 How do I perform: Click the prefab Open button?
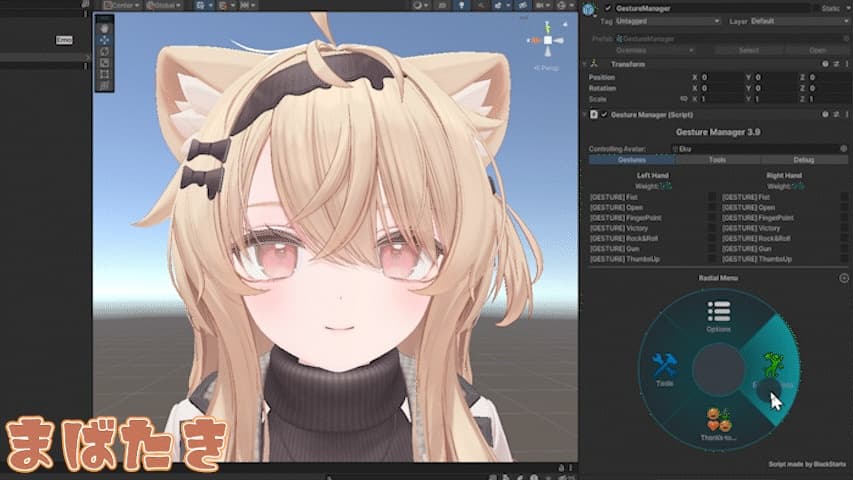click(818, 50)
